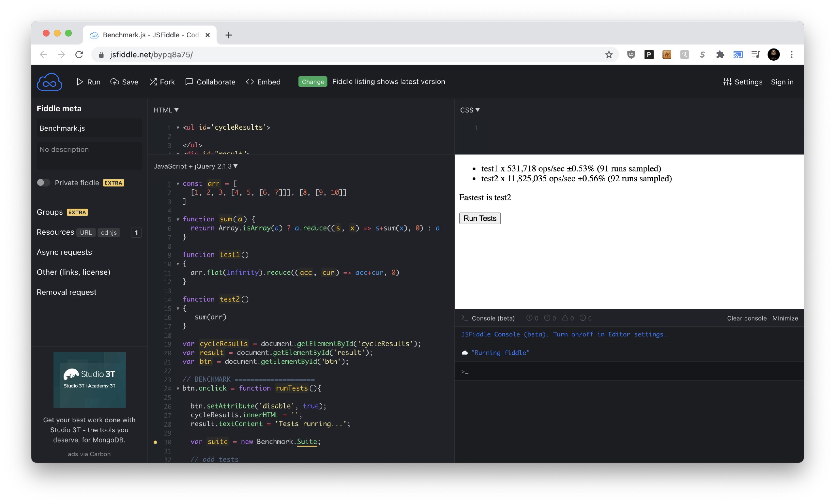Image resolution: width=835 pixels, height=504 pixels.
Task: Edit the Benchmark.js title field
Action: click(89, 128)
